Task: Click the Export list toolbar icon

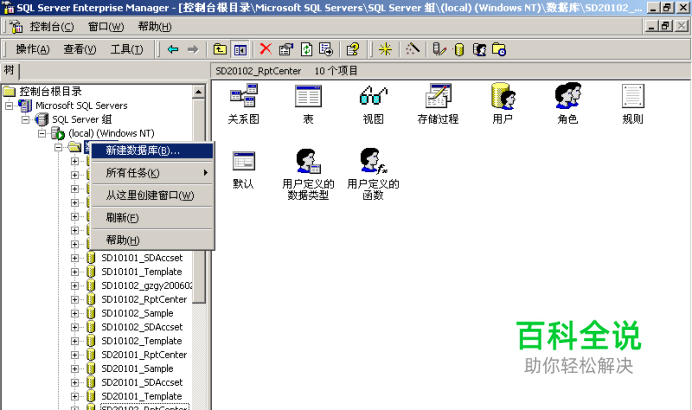Action: tap(326, 49)
